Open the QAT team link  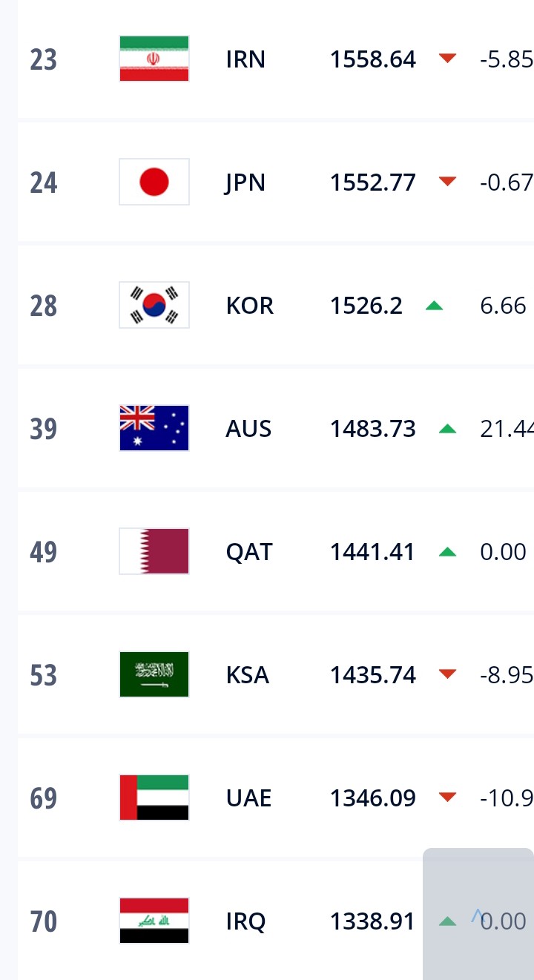(x=249, y=552)
